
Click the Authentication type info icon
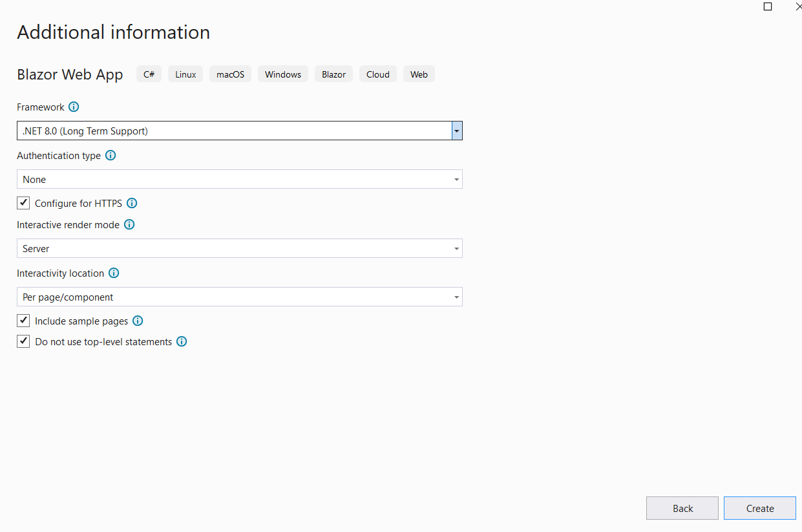click(111, 156)
